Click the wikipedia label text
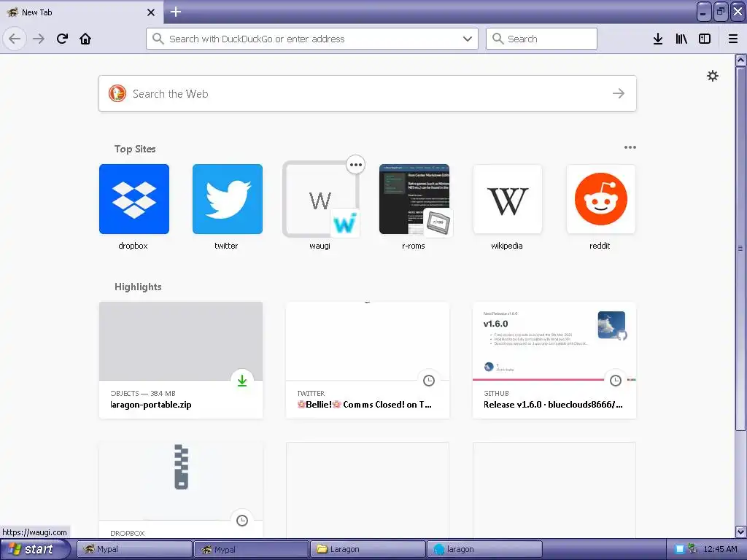The width and height of the screenshot is (747, 560). (x=507, y=246)
